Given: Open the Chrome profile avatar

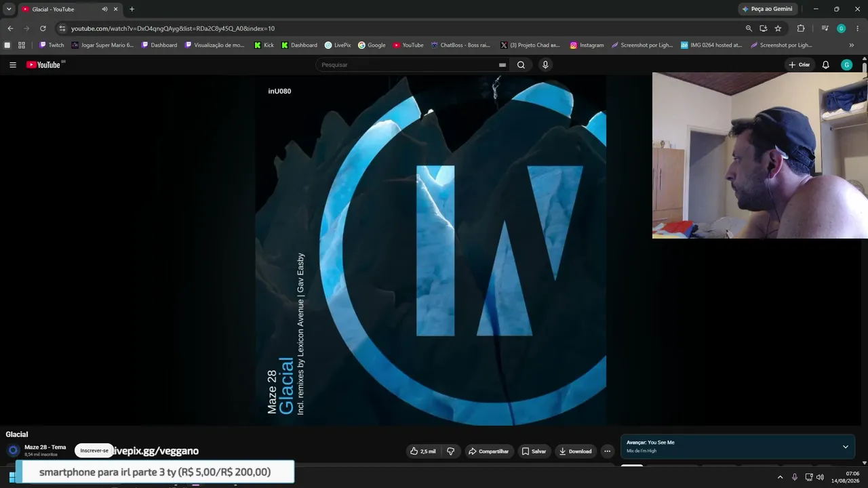Looking at the screenshot, I should (841, 28).
